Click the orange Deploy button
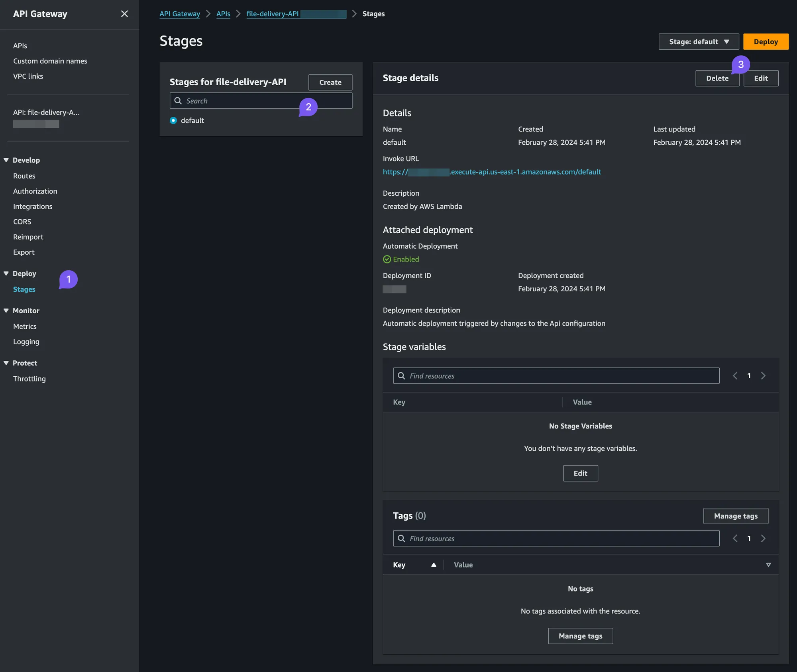Image resolution: width=797 pixels, height=672 pixels. pyautogui.click(x=766, y=42)
